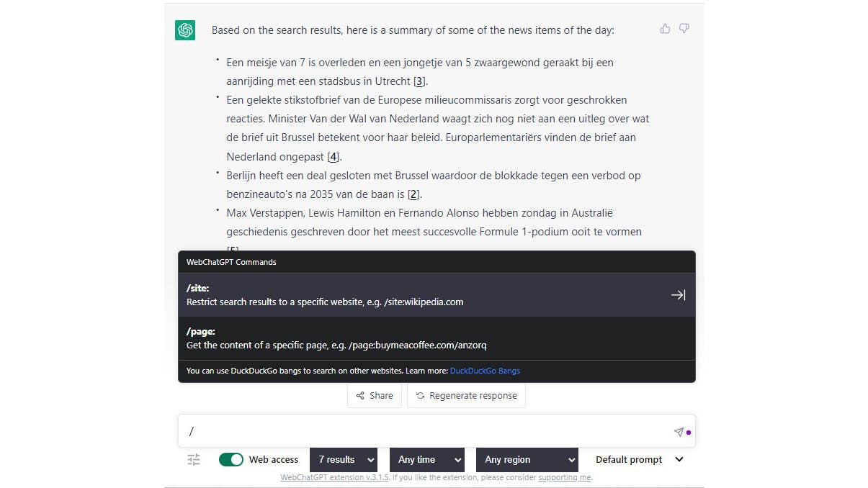
Task: Expand the 7 results dropdown
Action: [346, 459]
